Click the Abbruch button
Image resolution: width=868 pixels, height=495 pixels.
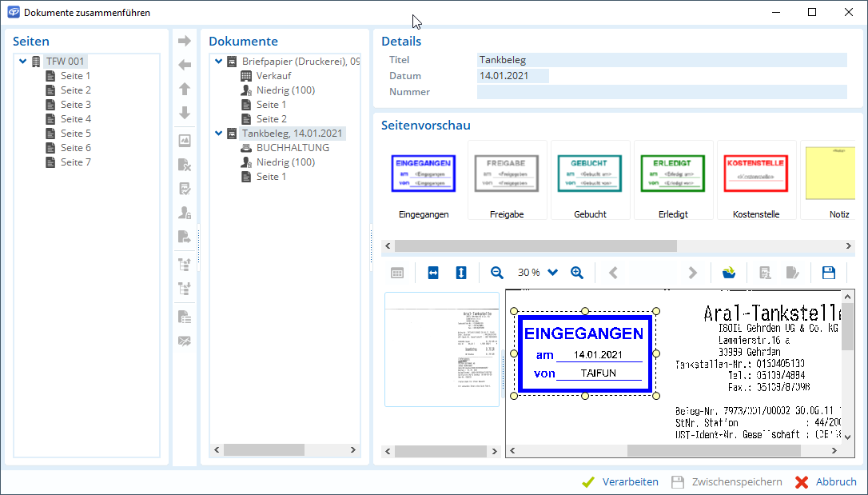826,481
